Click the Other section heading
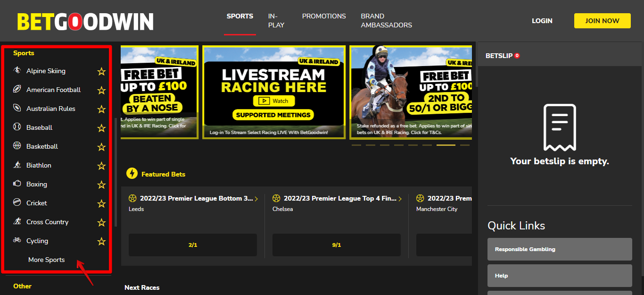Viewport: 644px width, 295px height. [x=22, y=286]
